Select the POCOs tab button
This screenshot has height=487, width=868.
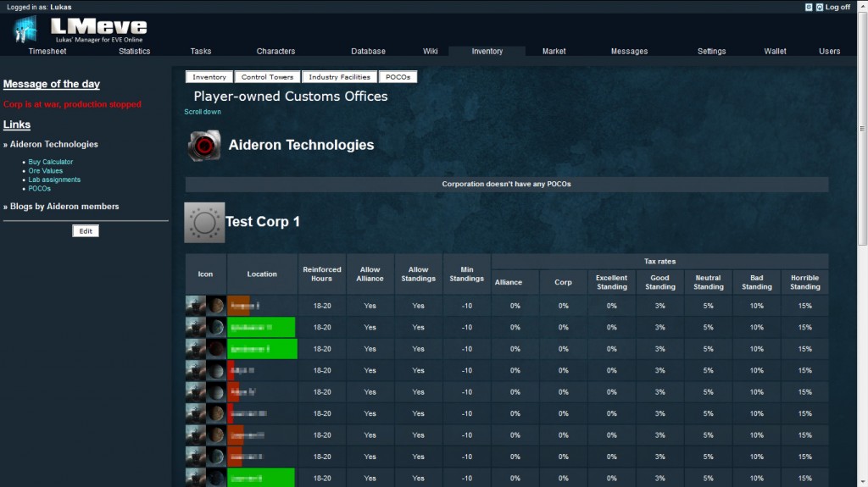tap(398, 77)
